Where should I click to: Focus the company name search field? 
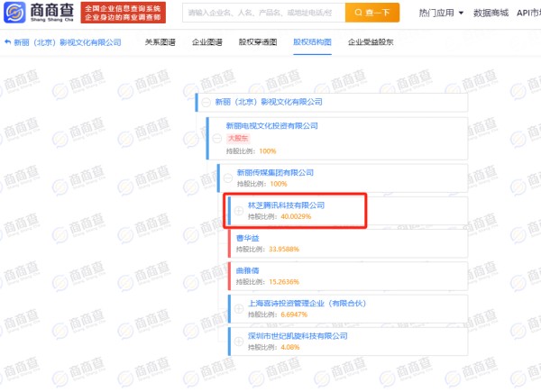pyautogui.click(x=263, y=13)
